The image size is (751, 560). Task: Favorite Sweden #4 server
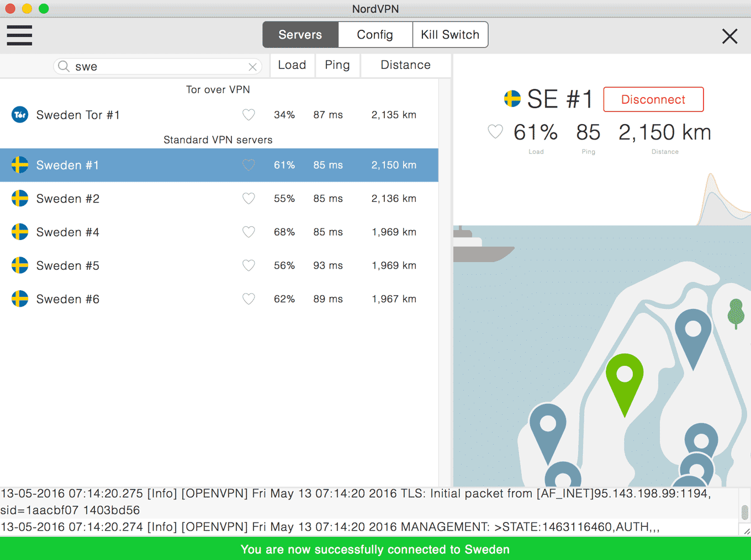click(249, 232)
